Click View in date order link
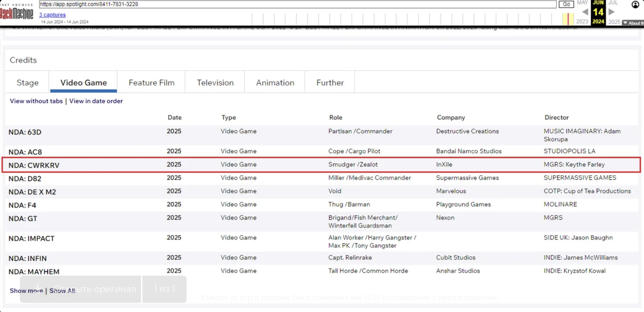 (96, 101)
